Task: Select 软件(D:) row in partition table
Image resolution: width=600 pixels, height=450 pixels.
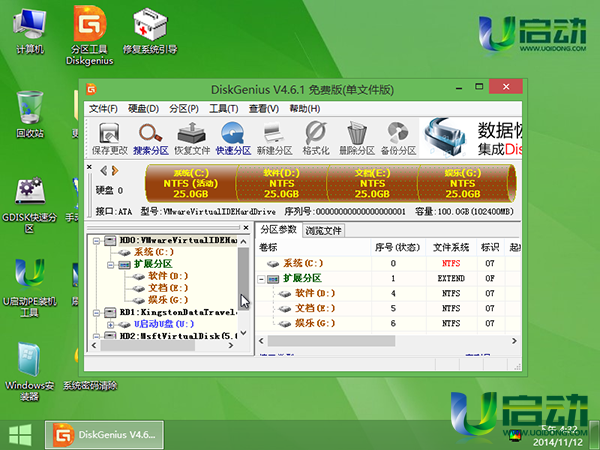Action: [x=388, y=293]
